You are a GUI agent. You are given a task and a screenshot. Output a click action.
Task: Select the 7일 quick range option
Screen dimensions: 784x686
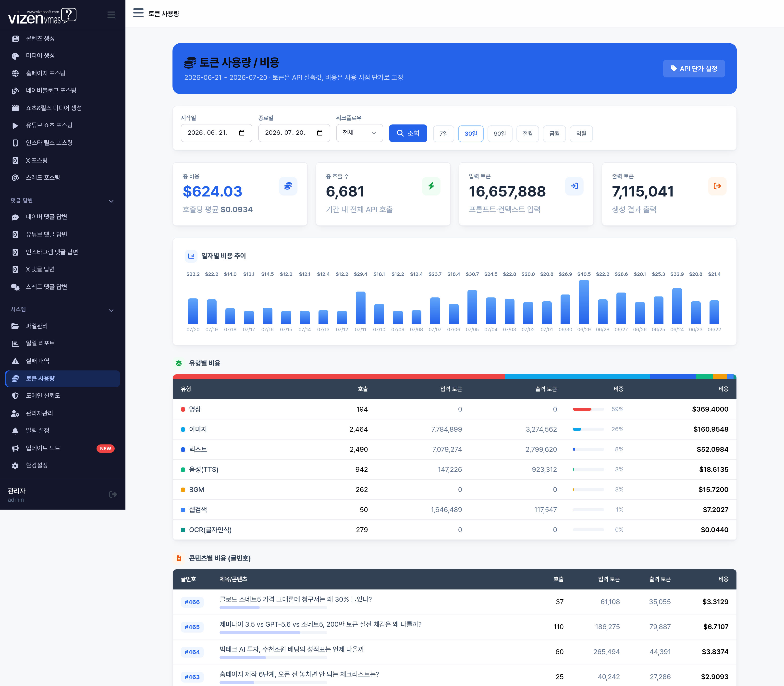tap(444, 134)
